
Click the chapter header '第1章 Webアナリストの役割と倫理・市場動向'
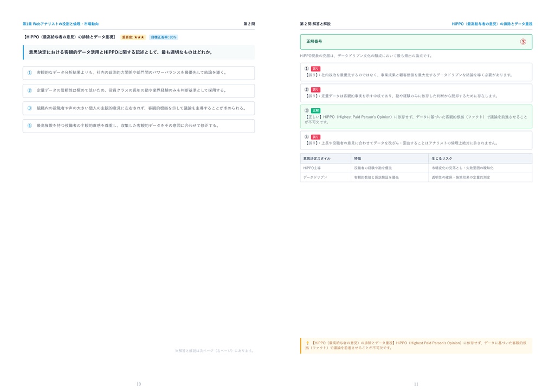tap(61, 24)
